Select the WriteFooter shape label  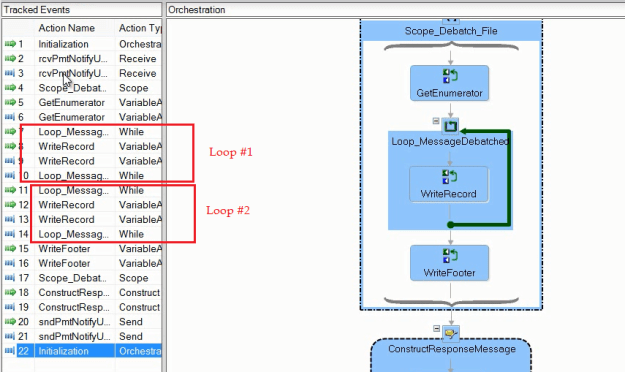pyautogui.click(x=450, y=273)
